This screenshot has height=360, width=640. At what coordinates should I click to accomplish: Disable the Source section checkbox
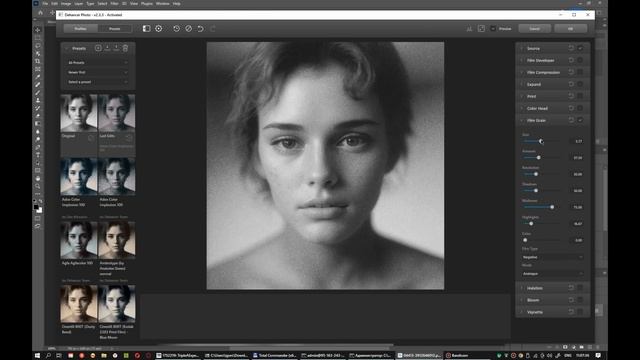580,48
